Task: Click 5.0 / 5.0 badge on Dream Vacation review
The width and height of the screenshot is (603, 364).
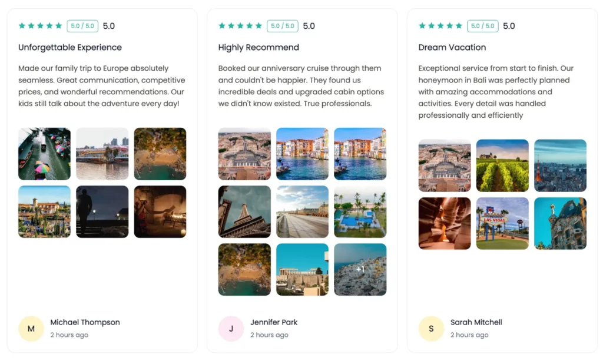Action: pos(483,26)
